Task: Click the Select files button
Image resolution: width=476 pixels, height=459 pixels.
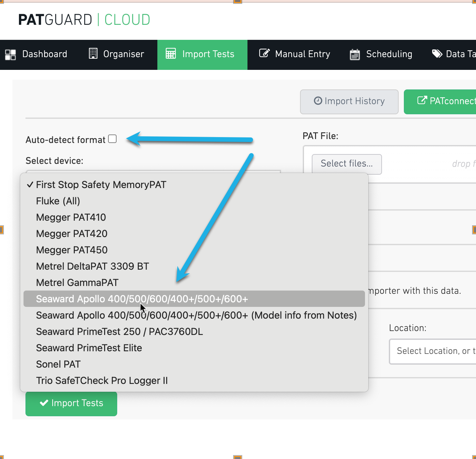Action: pos(347,164)
